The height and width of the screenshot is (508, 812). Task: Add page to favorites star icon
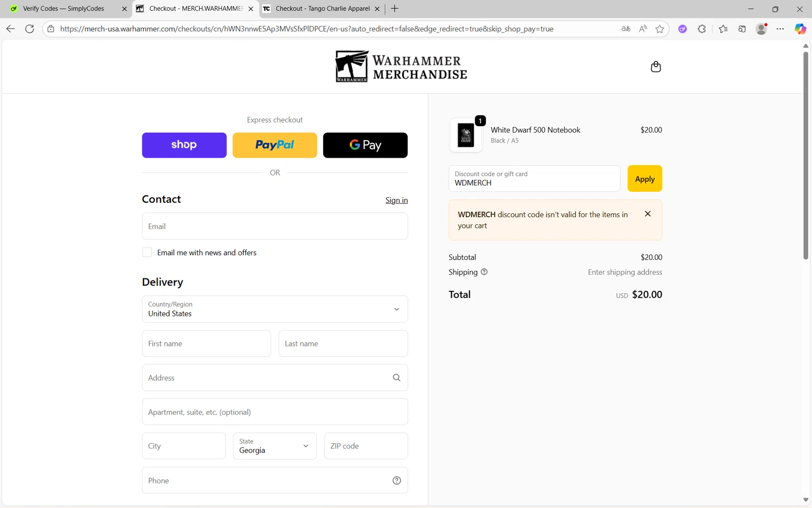pyautogui.click(x=659, y=29)
